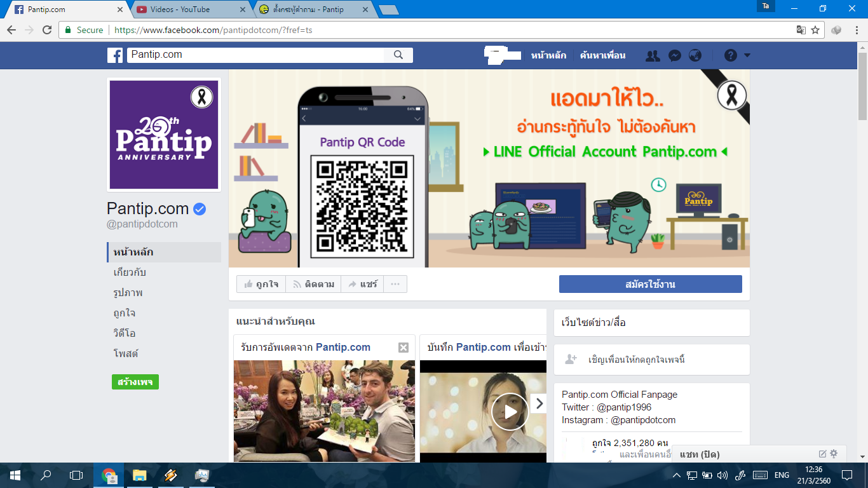868x488 pixels.
Task: Click the Chrome icon on the taskbar
Action: click(x=109, y=475)
